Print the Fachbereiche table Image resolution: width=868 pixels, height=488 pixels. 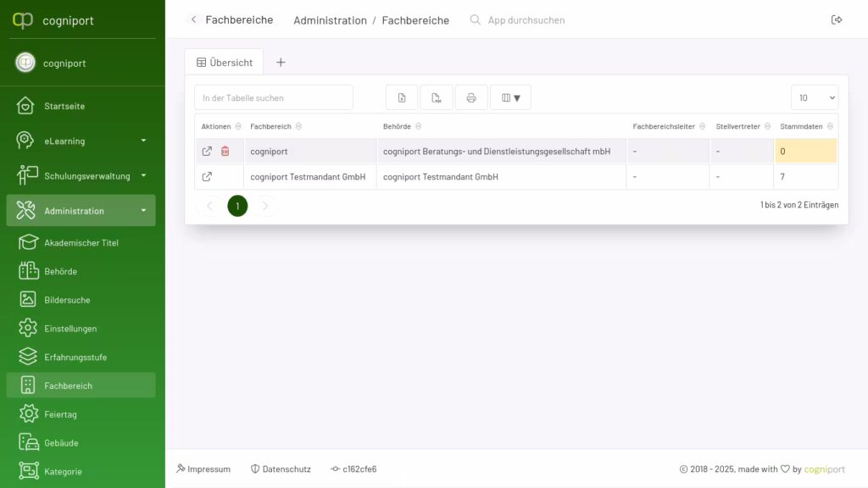471,97
